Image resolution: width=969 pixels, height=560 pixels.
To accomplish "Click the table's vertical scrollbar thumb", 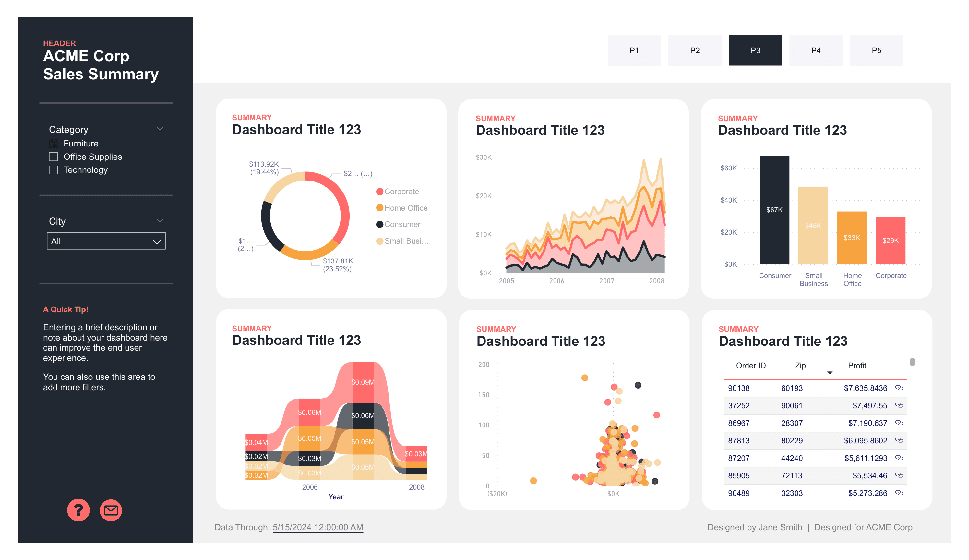I will coord(912,362).
